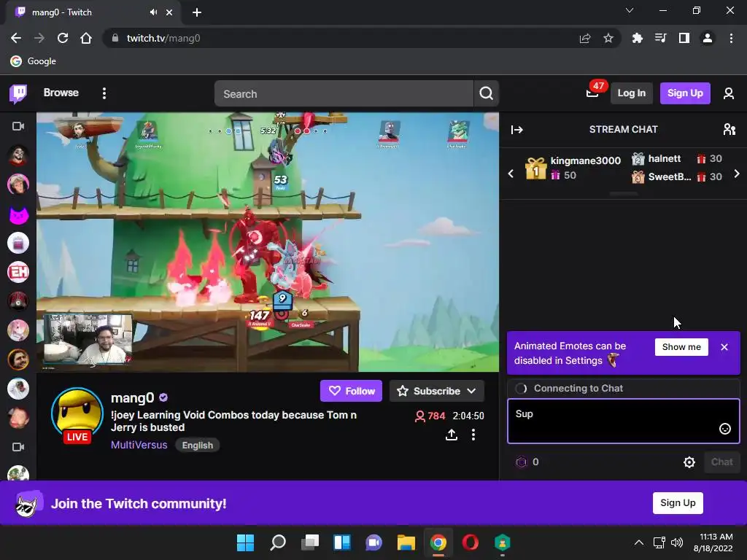Screen dimensions: 747x560
Task: Reload the Twitch page
Action: pyautogui.click(x=63, y=38)
